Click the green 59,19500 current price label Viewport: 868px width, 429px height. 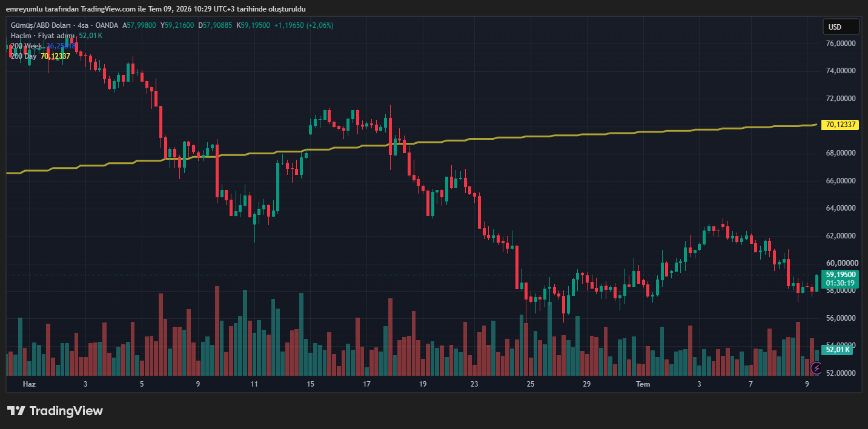pos(841,274)
